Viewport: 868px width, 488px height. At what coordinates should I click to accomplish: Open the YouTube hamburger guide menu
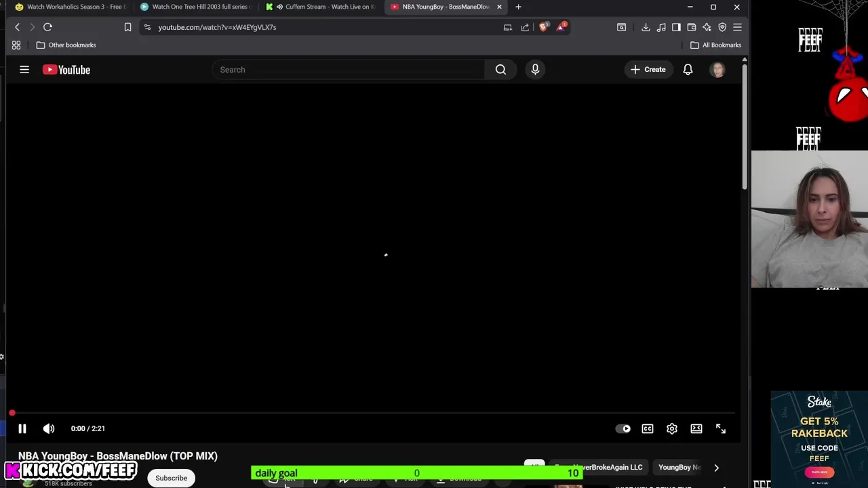(24, 69)
